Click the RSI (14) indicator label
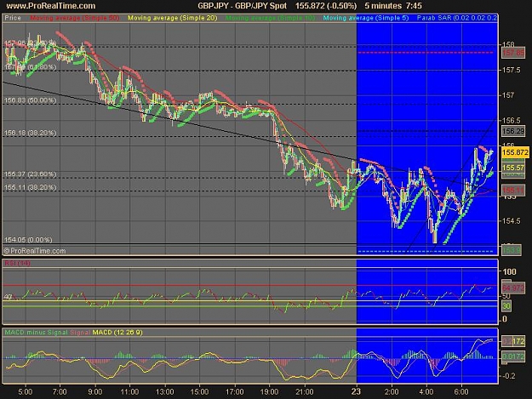 point(17,263)
